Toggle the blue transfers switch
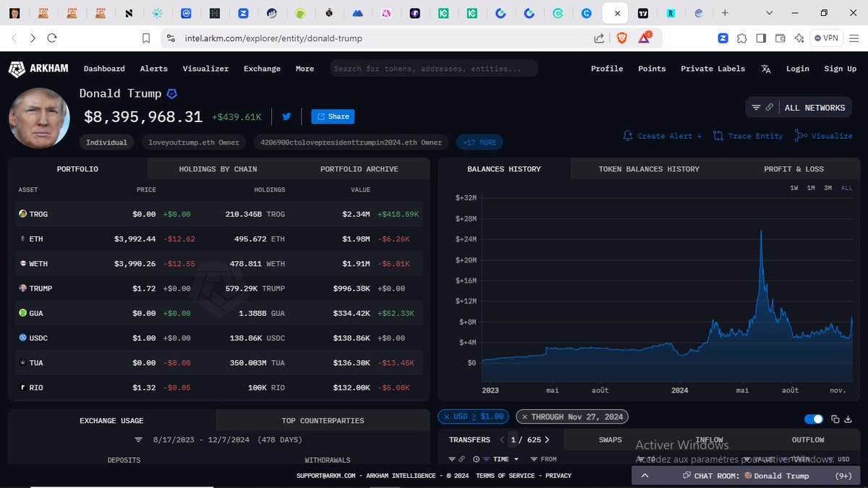 814,419
